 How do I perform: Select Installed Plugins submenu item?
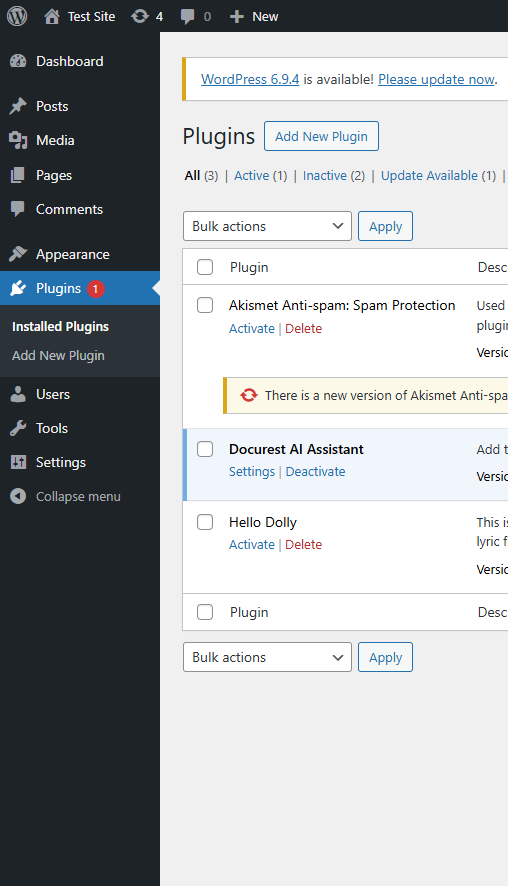pyautogui.click(x=60, y=327)
